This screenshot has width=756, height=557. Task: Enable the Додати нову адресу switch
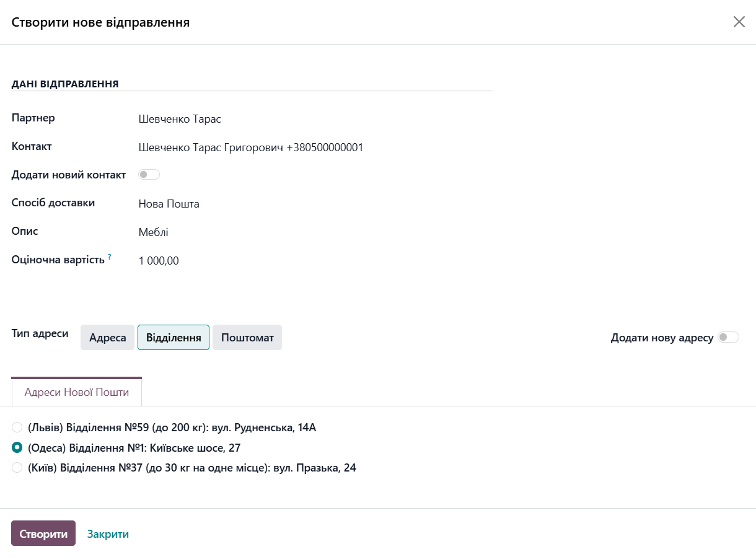click(729, 338)
